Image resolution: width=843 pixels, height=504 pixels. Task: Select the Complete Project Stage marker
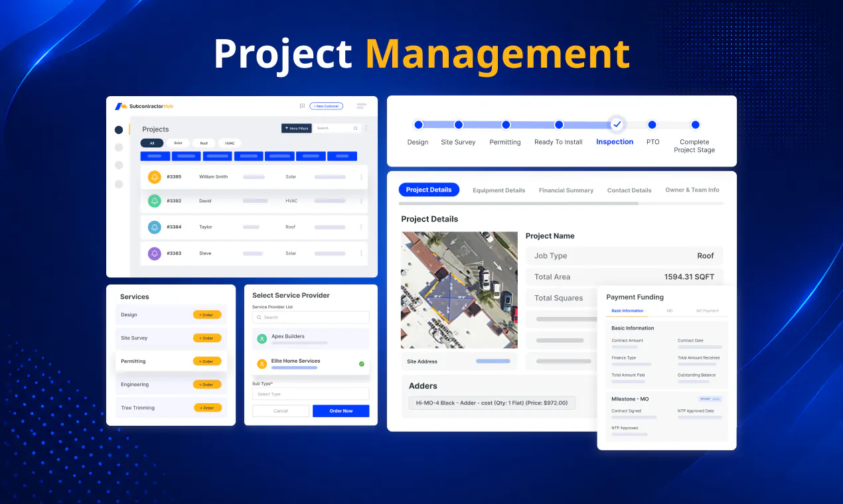pyautogui.click(x=695, y=125)
